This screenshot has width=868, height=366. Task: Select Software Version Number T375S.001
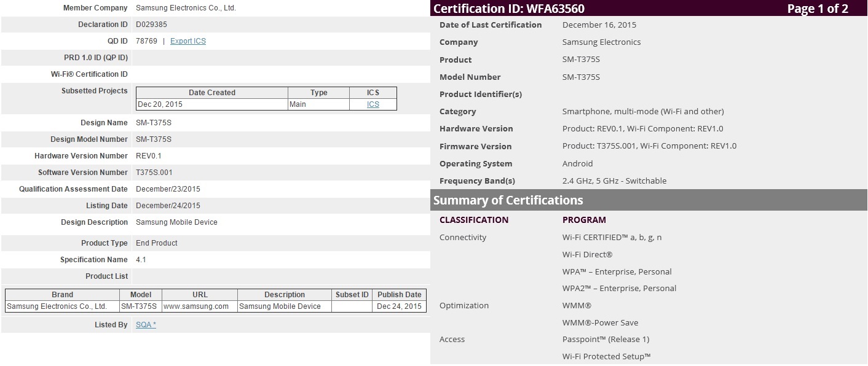pos(154,173)
